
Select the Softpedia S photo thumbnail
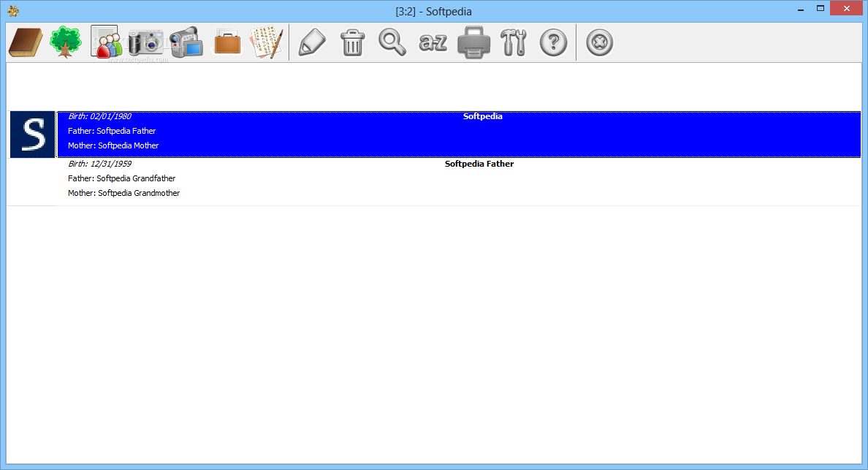pos(33,134)
